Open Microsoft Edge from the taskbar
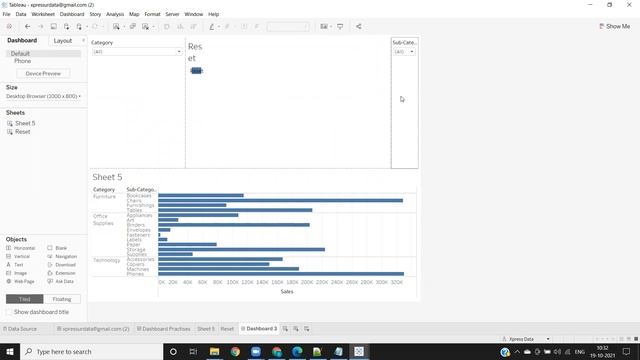The height and width of the screenshot is (360, 640). 297,351
